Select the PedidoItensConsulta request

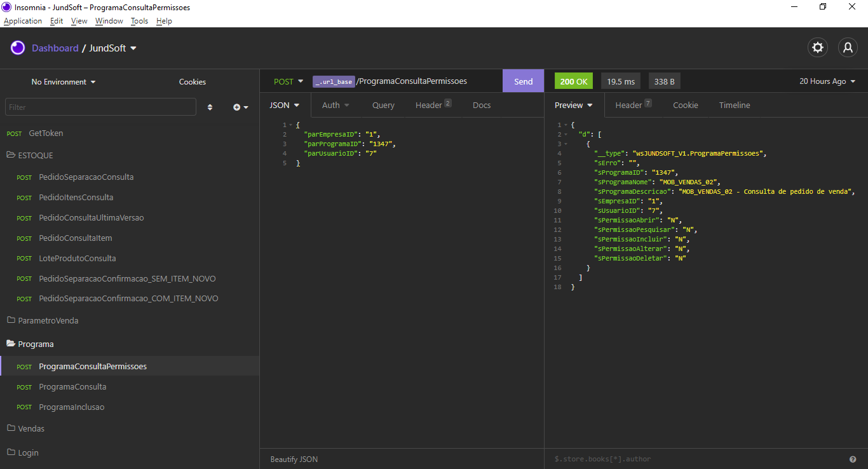click(x=130, y=197)
